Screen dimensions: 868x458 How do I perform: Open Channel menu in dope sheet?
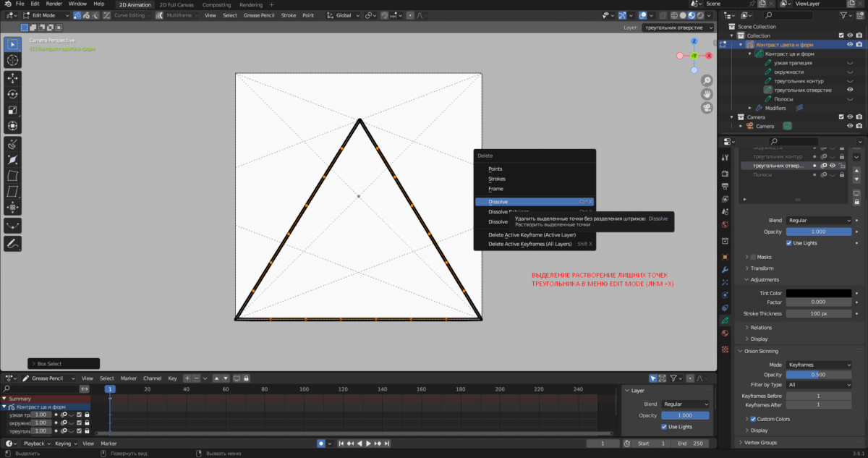pyautogui.click(x=152, y=378)
